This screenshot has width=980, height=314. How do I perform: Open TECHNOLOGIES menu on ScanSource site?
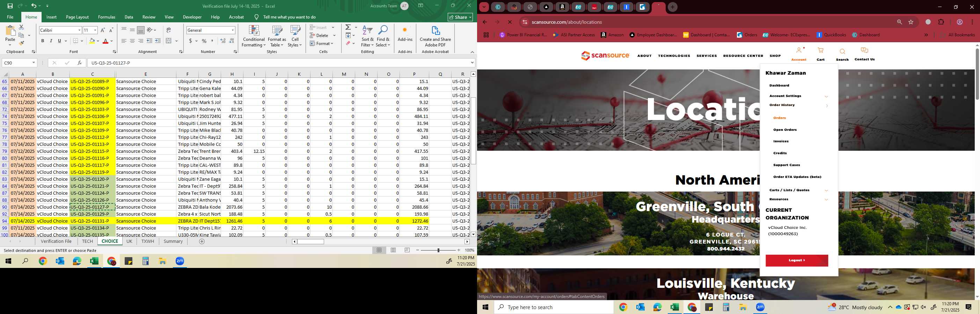point(674,56)
